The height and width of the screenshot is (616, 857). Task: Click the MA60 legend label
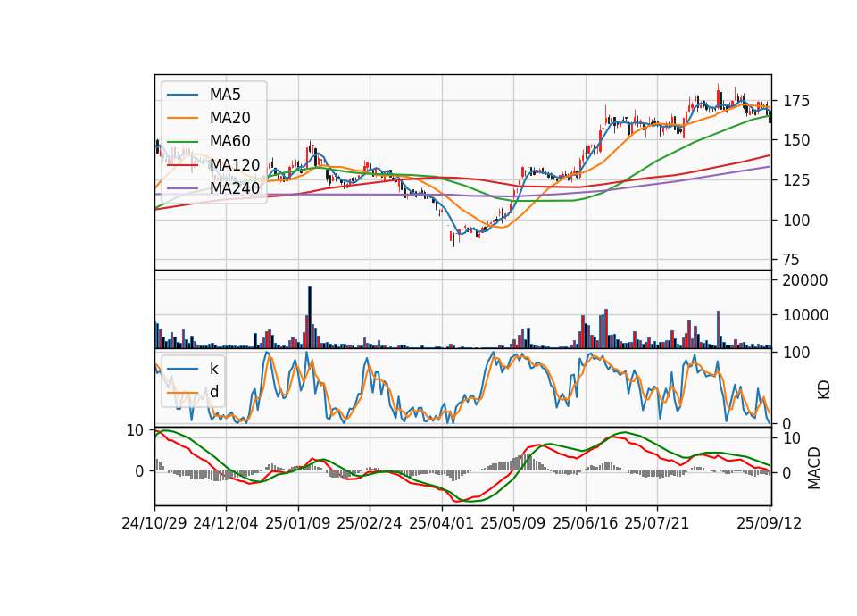(230, 141)
